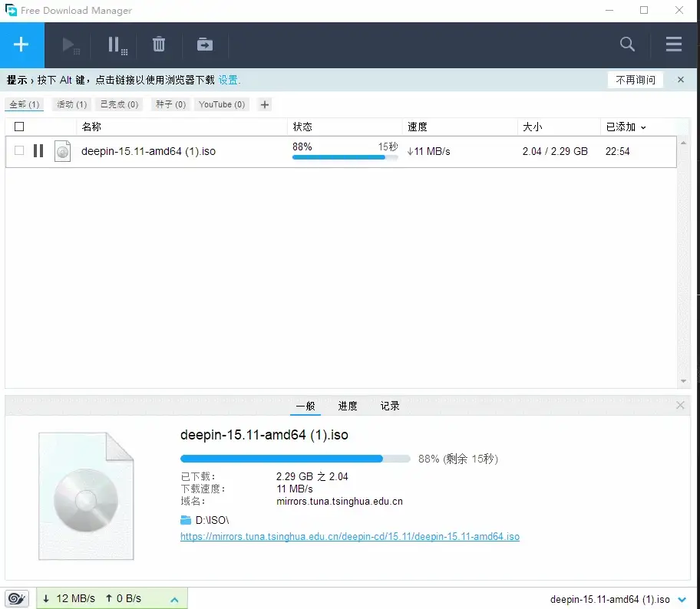Open the 进度 details tab
Image resolution: width=700 pixels, height=609 pixels.
pos(348,406)
